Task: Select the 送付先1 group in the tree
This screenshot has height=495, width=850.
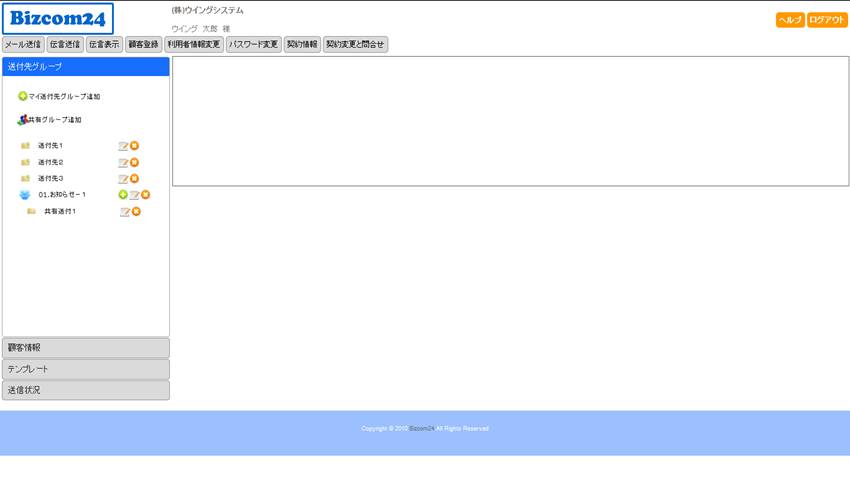Action: [x=50, y=146]
